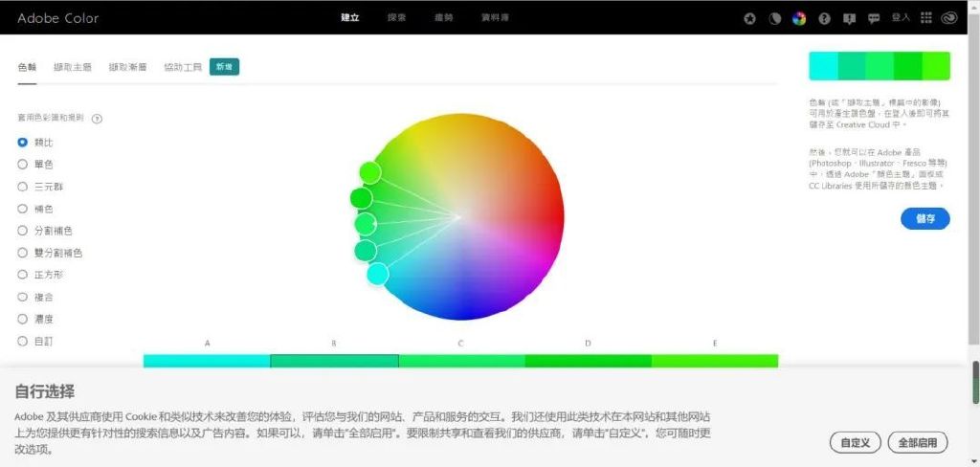
Task: Open help via the question mark icon
Action: point(824,19)
